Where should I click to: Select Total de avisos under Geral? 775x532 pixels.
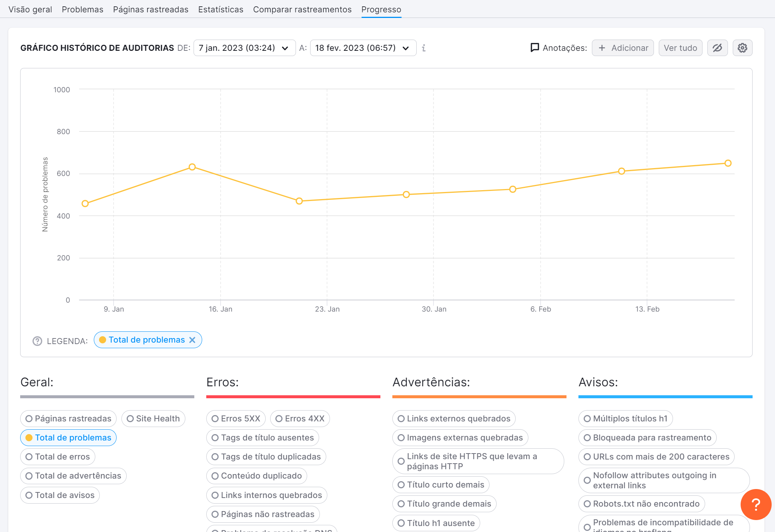pos(59,495)
